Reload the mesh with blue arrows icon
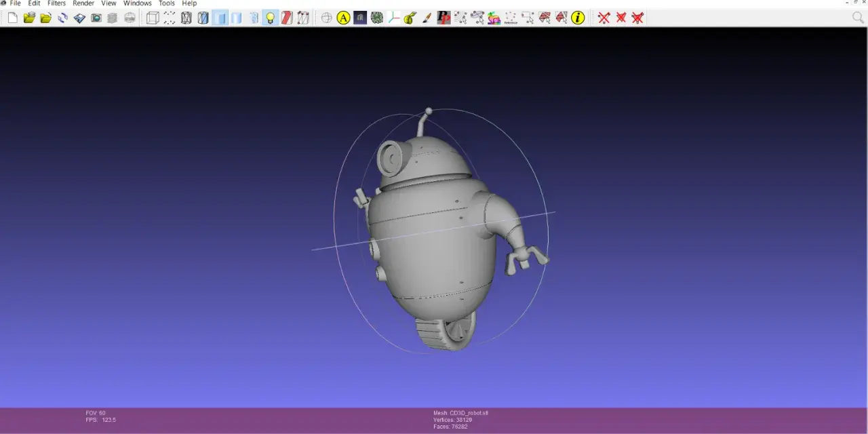The width and height of the screenshot is (868, 434). 62,18
